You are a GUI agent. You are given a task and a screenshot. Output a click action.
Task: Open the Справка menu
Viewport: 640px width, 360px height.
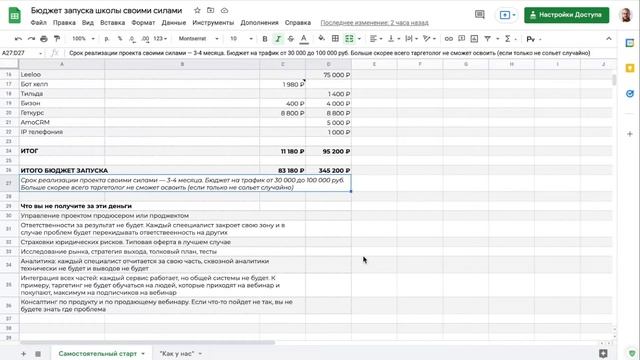pyautogui.click(x=298, y=22)
